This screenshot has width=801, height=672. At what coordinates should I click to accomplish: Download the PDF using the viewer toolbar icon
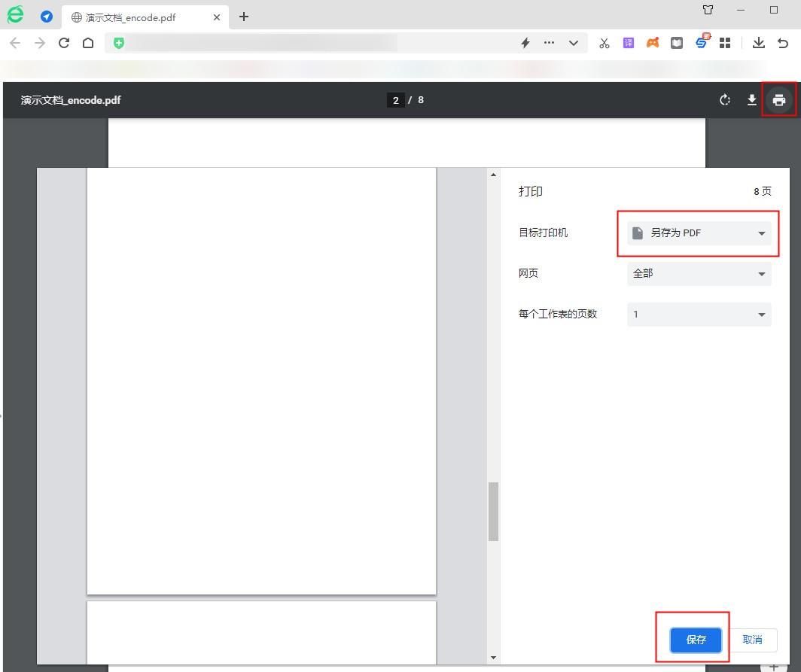[751, 99]
